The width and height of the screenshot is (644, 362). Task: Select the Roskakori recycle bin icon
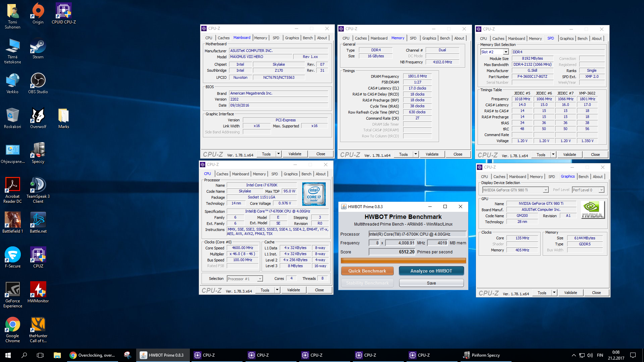tap(12, 118)
